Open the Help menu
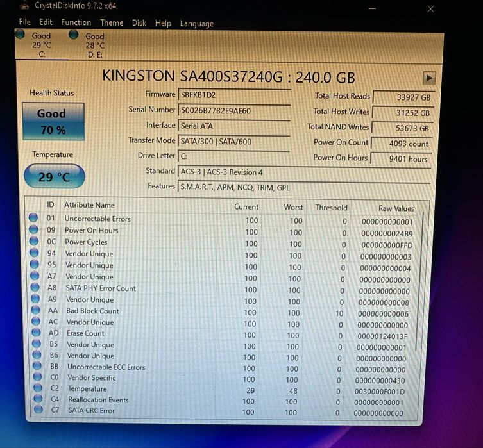 (163, 23)
